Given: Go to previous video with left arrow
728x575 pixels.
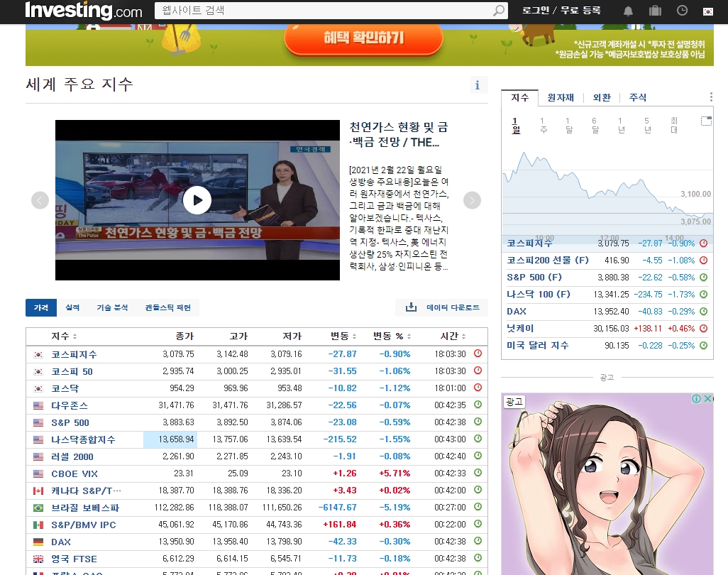Looking at the screenshot, I should pos(40,200).
